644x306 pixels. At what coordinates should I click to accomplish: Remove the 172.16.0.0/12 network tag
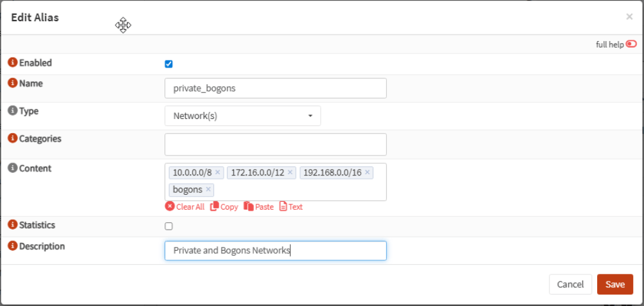click(x=290, y=173)
